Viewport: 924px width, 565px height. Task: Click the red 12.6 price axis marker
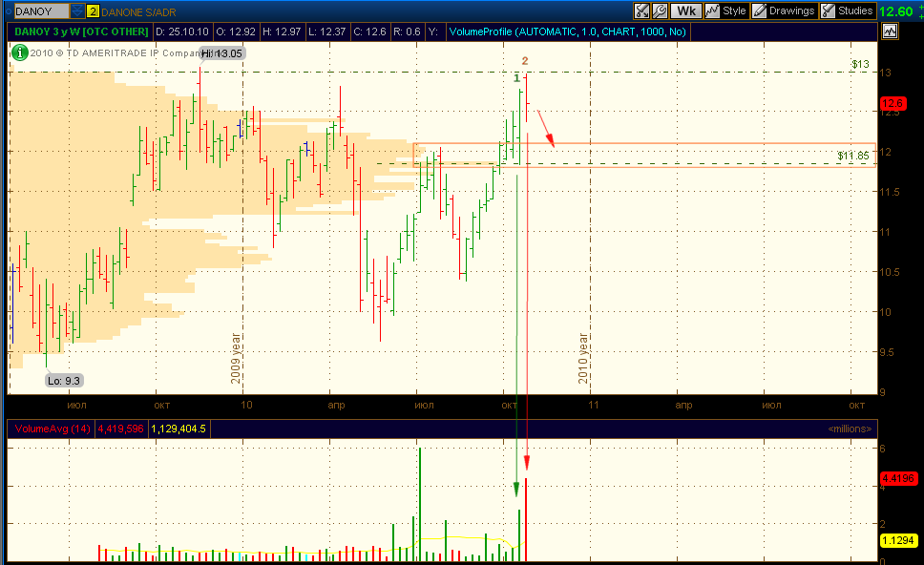pos(892,104)
